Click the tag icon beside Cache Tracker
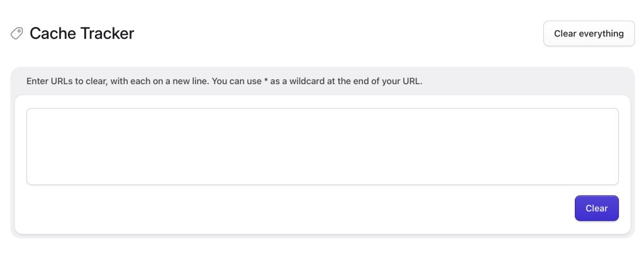This screenshot has width=644, height=257. pos(17,33)
